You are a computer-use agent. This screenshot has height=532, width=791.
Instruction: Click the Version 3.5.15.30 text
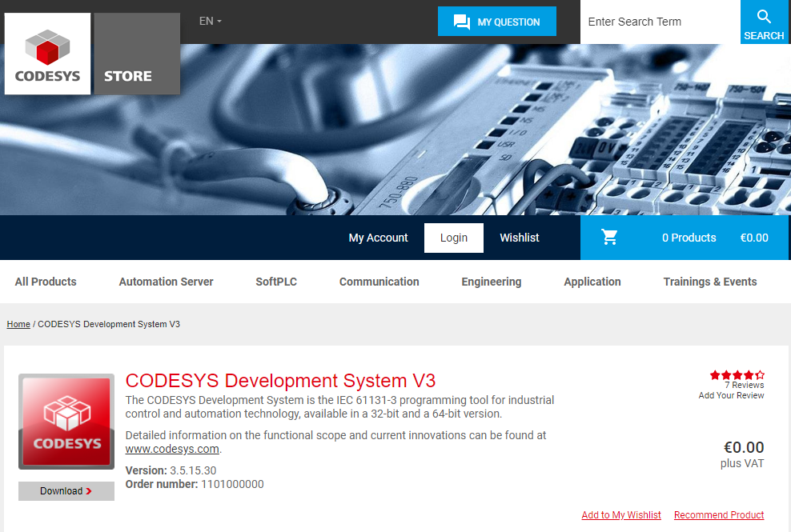(x=171, y=470)
